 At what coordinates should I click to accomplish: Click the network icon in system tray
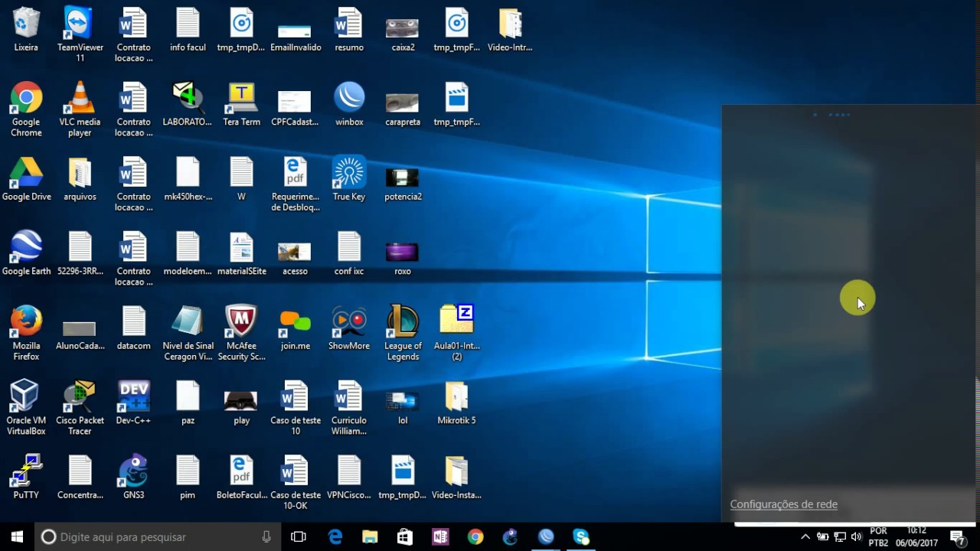840,537
